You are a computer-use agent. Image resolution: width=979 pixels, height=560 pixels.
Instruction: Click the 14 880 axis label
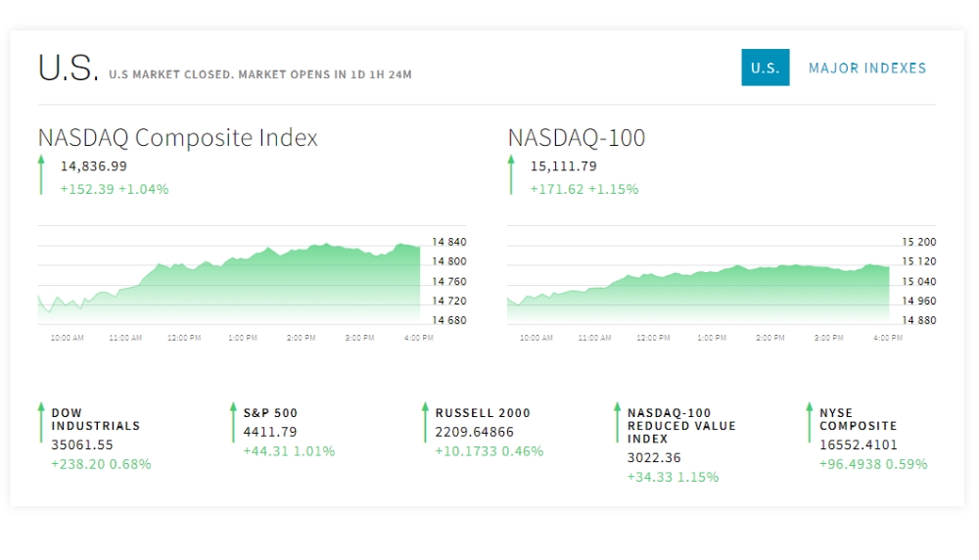tap(919, 320)
